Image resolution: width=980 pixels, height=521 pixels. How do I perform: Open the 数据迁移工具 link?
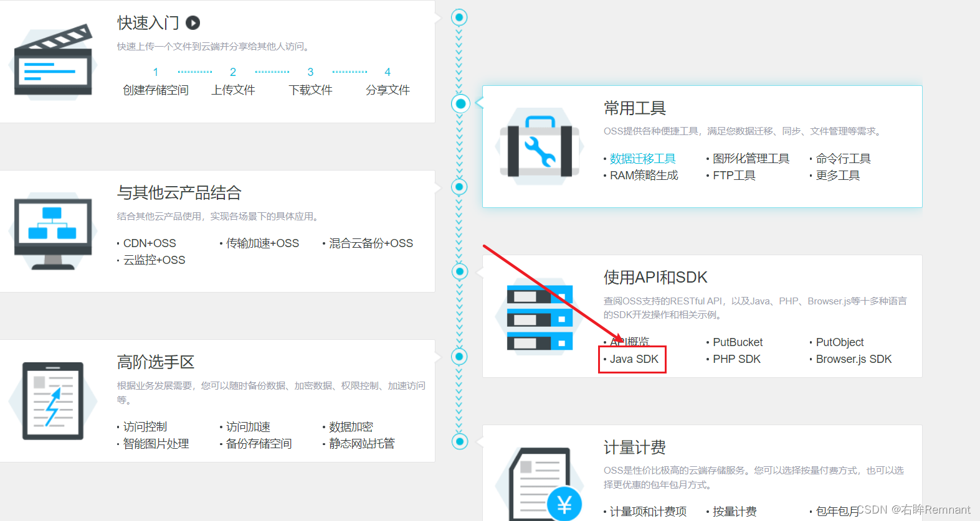coord(642,159)
